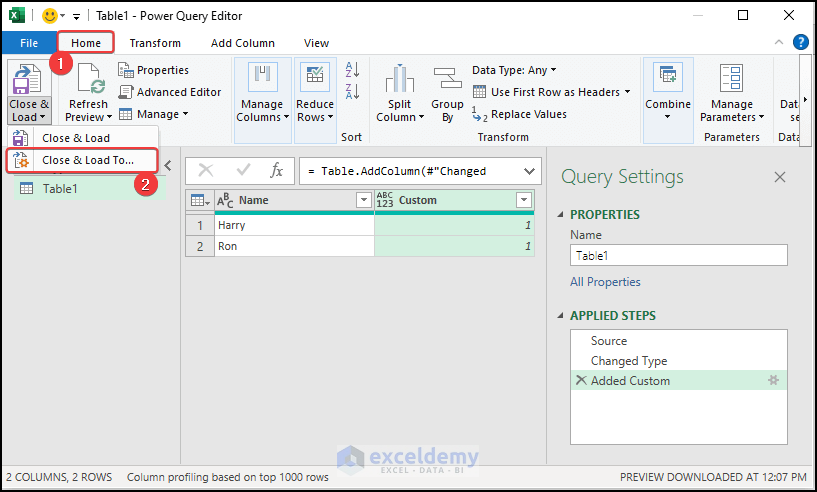Image resolution: width=817 pixels, height=492 pixels.
Task: Open the Add Column tab
Action: coord(243,43)
